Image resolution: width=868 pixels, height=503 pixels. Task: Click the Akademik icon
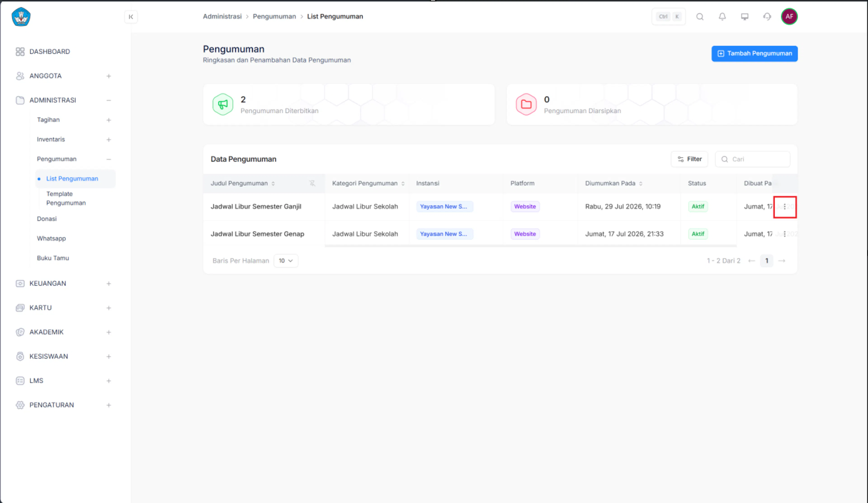[20, 332]
